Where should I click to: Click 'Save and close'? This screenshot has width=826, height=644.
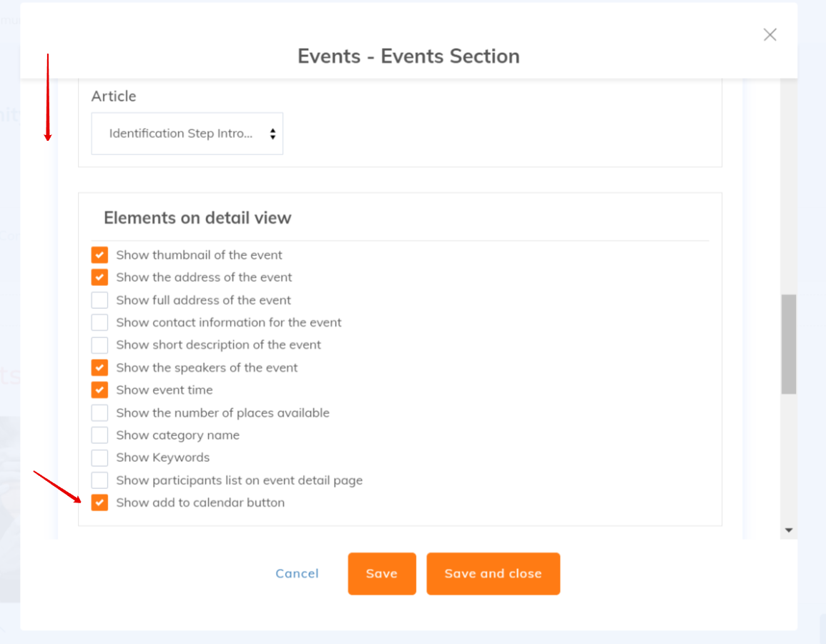(493, 573)
